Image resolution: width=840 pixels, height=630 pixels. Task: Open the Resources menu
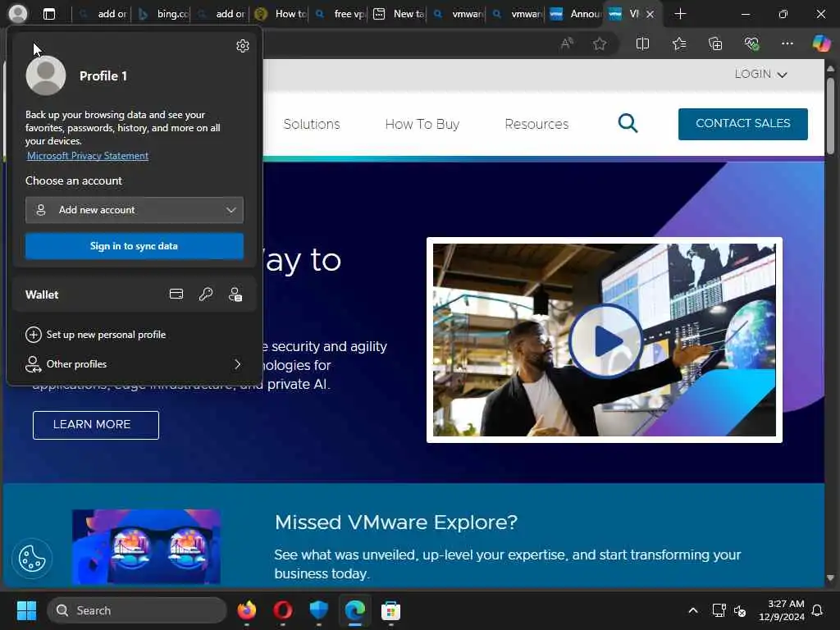(x=536, y=125)
